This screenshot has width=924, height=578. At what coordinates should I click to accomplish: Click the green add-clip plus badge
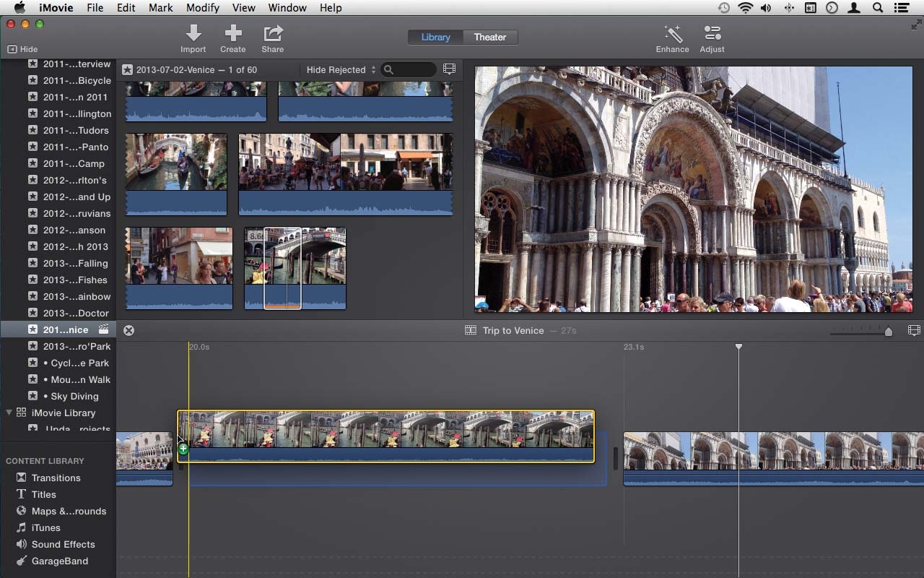click(183, 449)
